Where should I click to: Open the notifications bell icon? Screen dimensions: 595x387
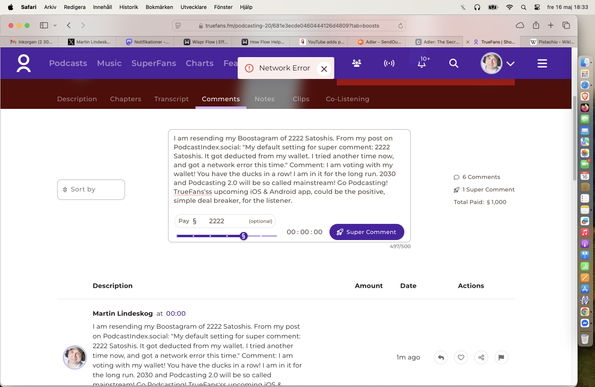click(422, 63)
